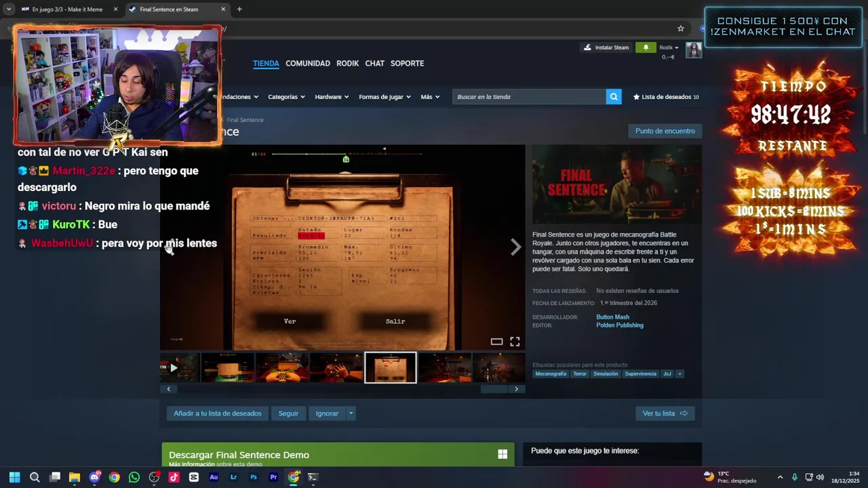Expand the Más dropdown menu
The width and height of the screenshot is (868, 488).
click(x=430, y=97)
